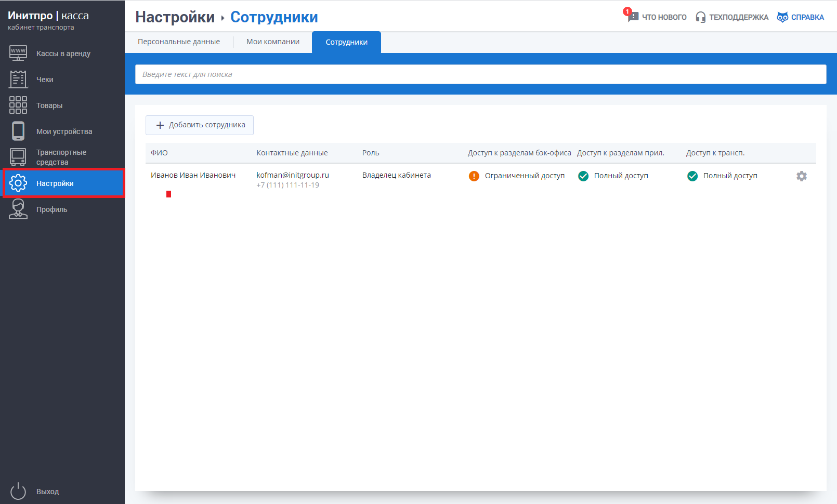Image resolution: width=837 pixels, height=504 pixels.
Task: Open ЧТО НОВОГО link
Action: 664,17
